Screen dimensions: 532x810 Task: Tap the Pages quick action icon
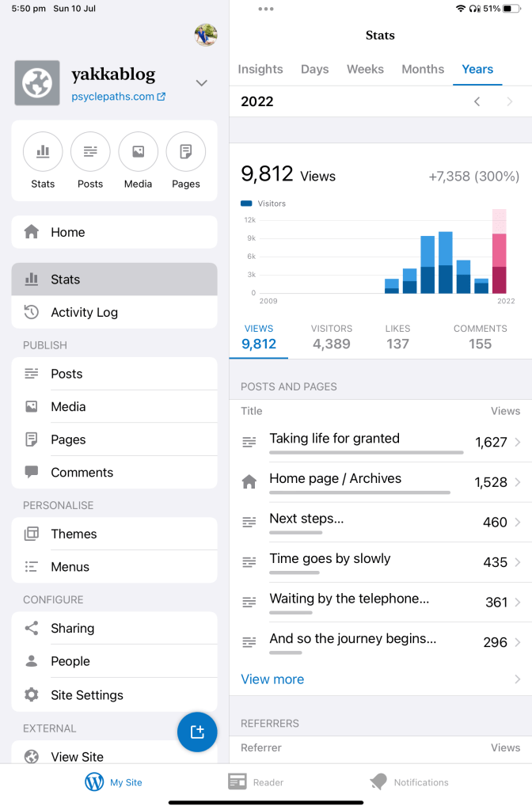point(185,151)
